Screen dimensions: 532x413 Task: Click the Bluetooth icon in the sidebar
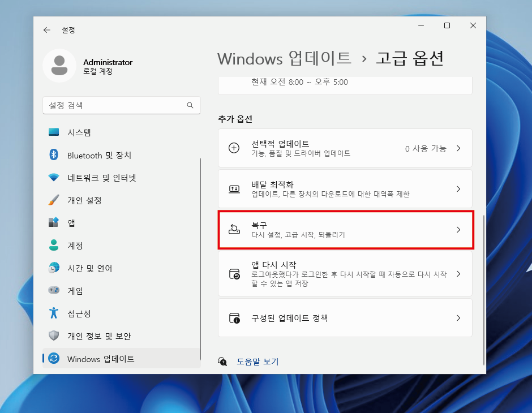click(54, 155)
